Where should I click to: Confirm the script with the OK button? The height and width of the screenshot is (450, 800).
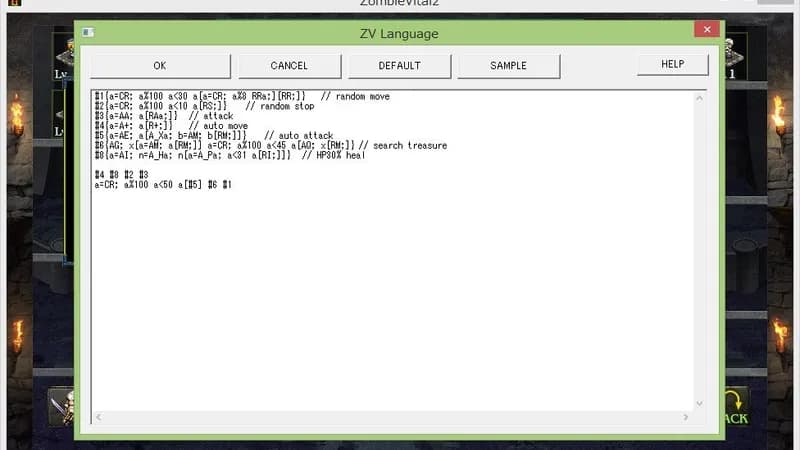160,66
